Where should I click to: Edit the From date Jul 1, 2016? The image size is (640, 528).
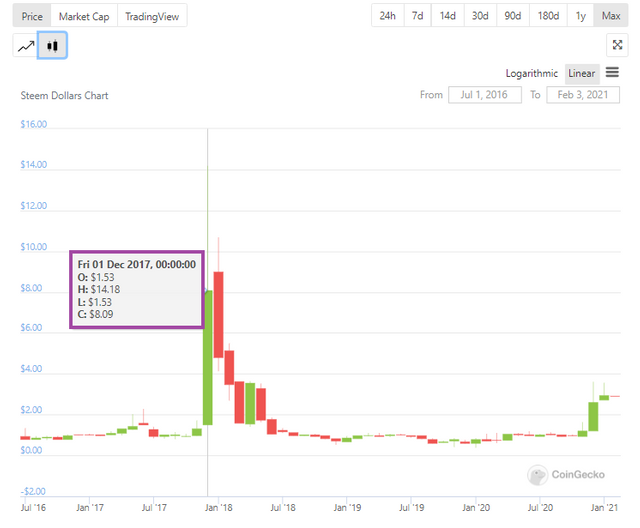[x=484, y=95]
